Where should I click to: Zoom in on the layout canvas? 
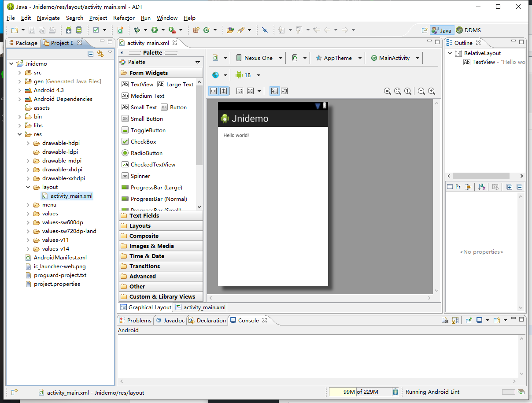point(432,91)
